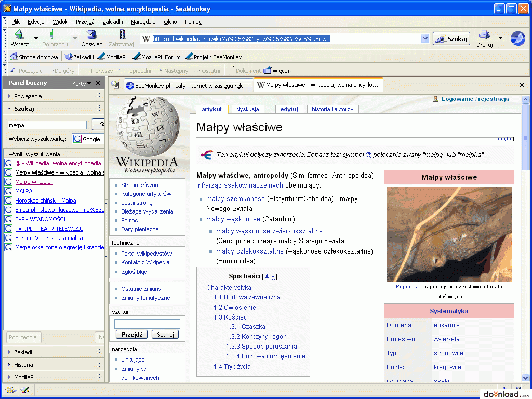Viewport: 532px width, 399px height.
Task: Expand the Historia sidebar panel
Action: [x=9, y=365]
